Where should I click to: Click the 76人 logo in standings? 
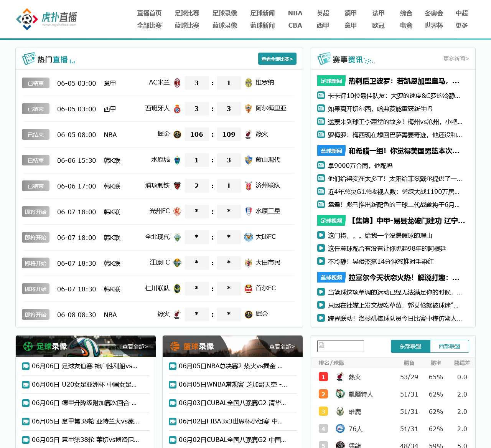340,428
